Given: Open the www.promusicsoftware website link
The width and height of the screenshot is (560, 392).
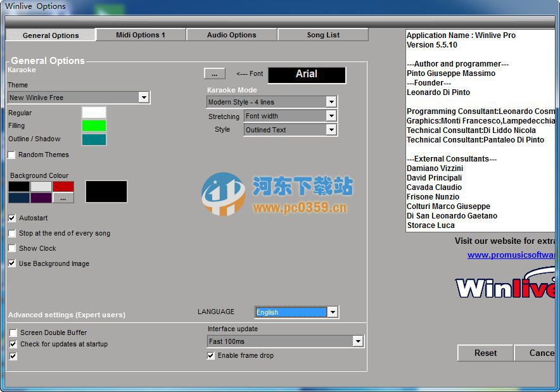Looking at the screenshot, I should click(511, 255).
